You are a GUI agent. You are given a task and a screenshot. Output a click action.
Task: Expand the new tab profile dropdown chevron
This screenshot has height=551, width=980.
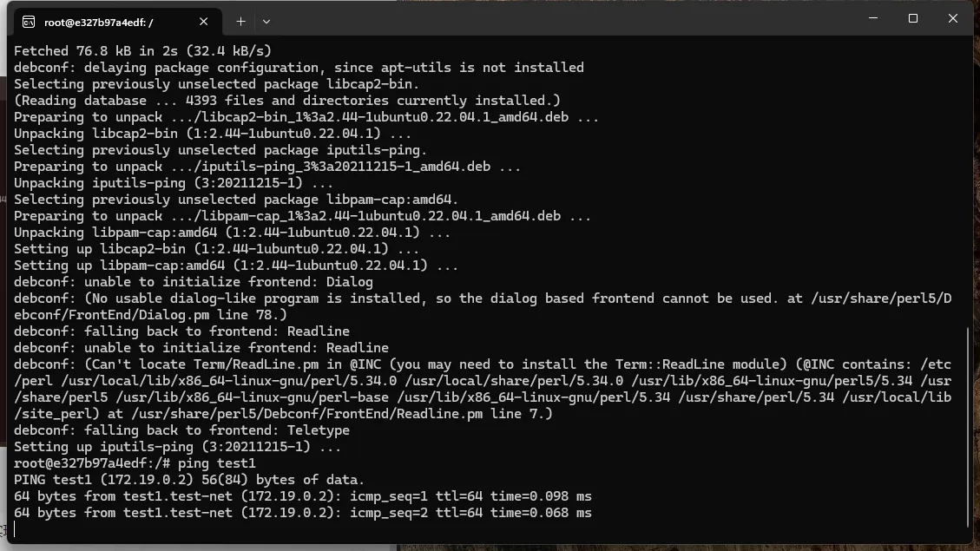click(x=266, y=22)
